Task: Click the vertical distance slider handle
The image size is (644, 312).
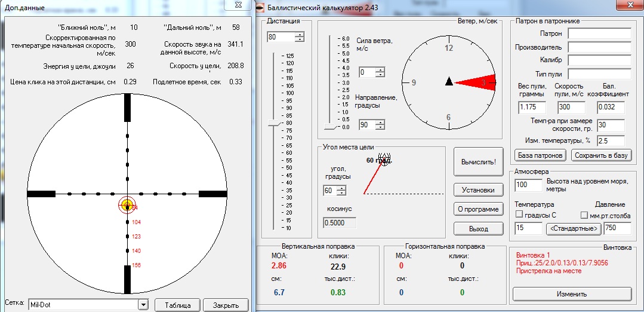Action: click(x=275, y=123)
